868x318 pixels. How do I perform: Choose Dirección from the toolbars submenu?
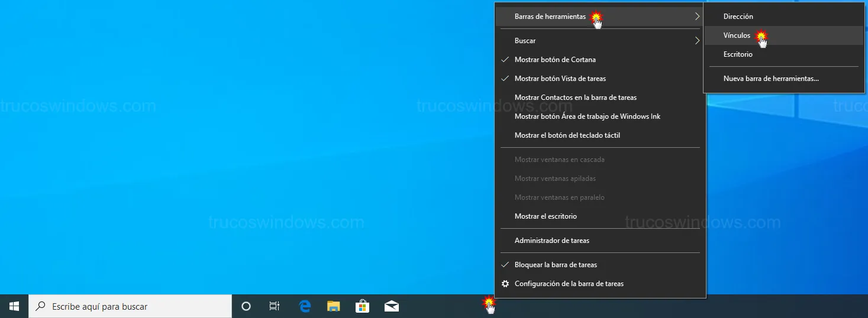tap(738, 17)
